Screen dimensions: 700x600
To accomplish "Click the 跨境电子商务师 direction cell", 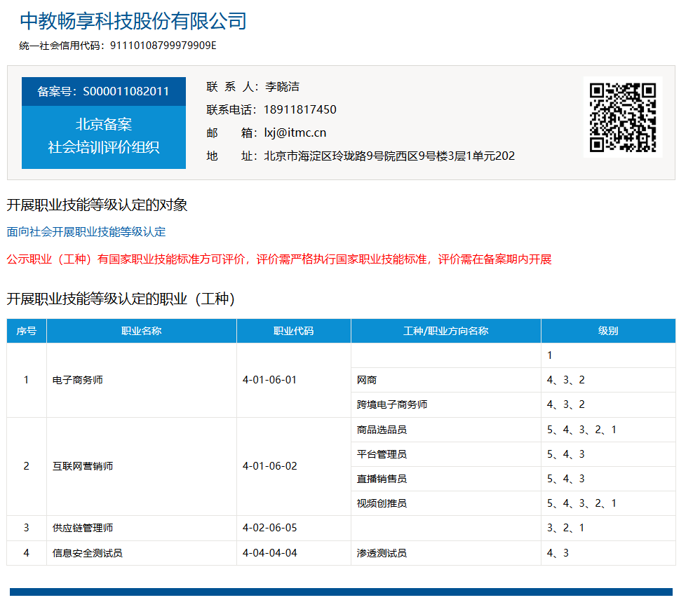I will [392, 404].
